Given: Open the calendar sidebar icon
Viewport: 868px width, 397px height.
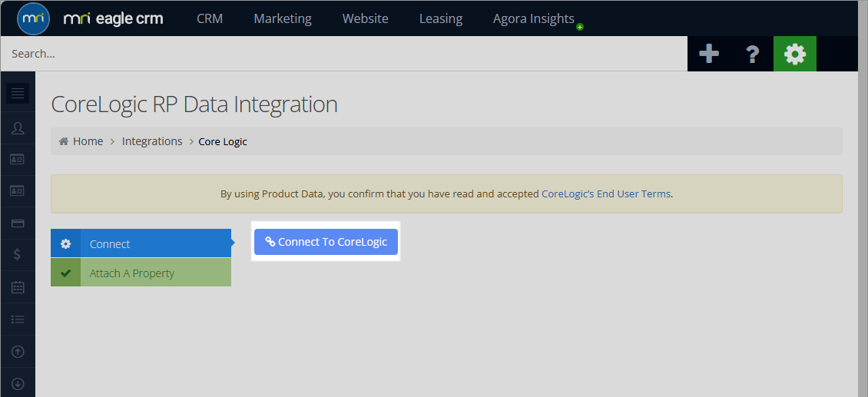Looking at the screenshot, I should tap(18, 287).
